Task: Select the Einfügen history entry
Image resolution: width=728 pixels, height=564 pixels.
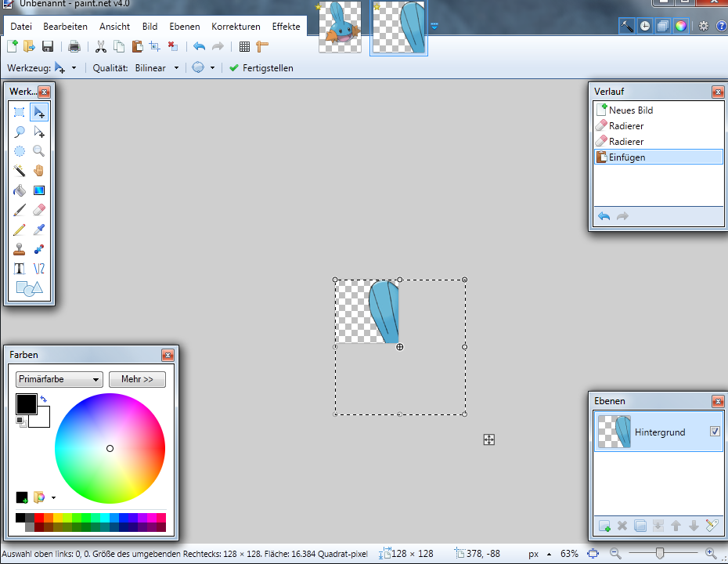Action: point(658,157)
